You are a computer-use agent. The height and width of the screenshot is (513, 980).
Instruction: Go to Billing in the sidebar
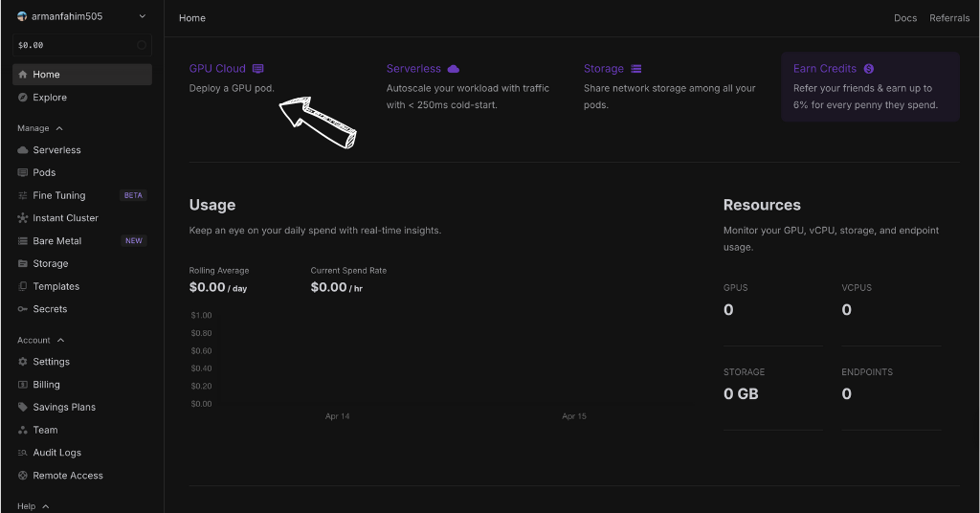pos(46,385)
